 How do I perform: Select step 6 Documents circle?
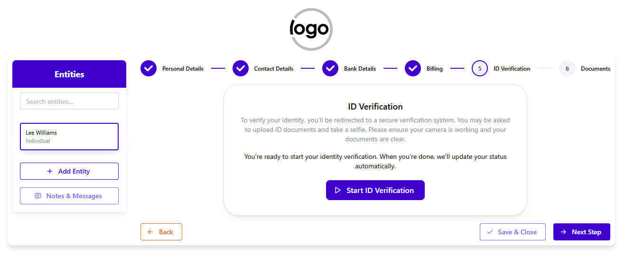tap(567, 68)
